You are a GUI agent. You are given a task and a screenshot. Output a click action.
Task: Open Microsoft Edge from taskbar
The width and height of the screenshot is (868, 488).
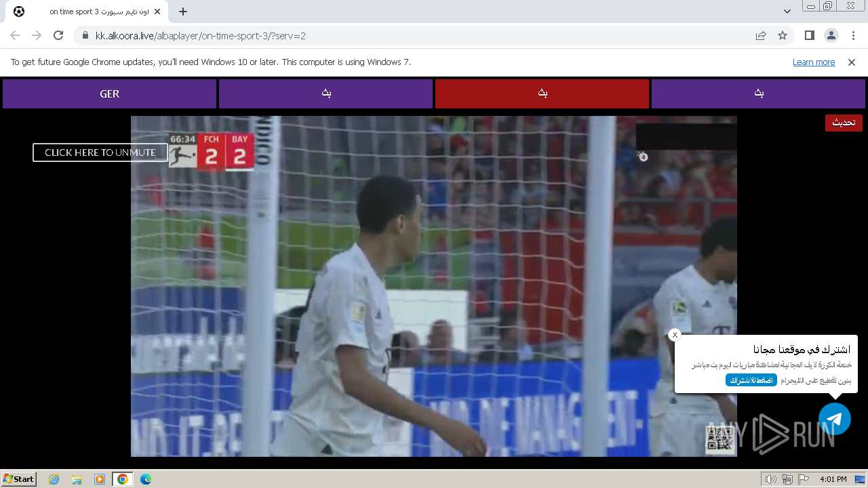[146, 479]
